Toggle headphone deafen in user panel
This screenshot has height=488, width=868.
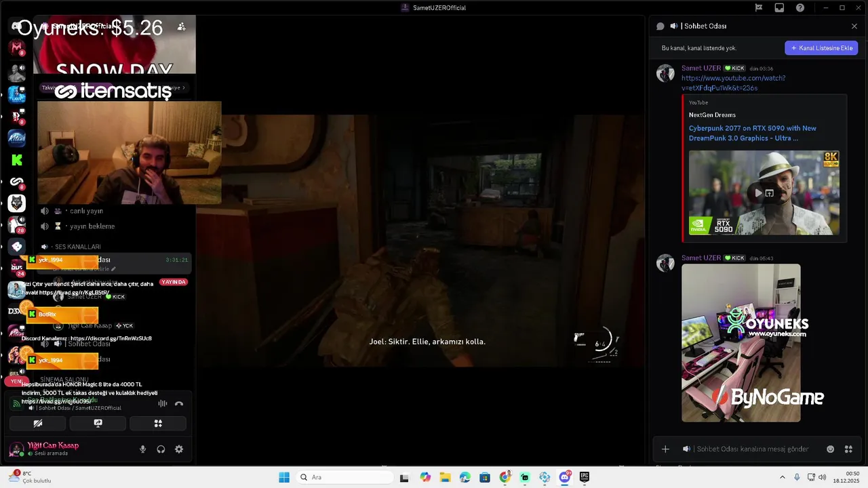[161, 449]
